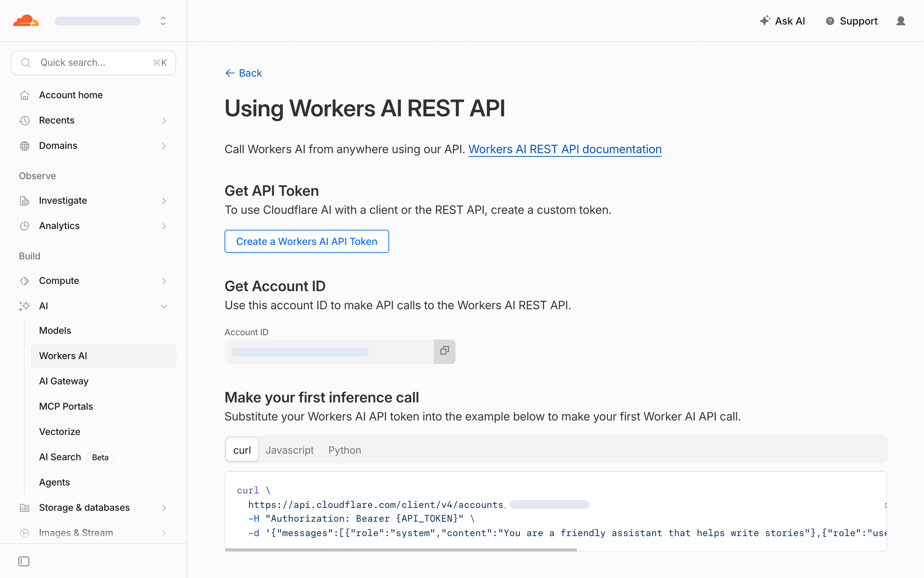Click the Images & Stream play icon
924x578 pixels.
pyautogui.click(x=25, y=533)
